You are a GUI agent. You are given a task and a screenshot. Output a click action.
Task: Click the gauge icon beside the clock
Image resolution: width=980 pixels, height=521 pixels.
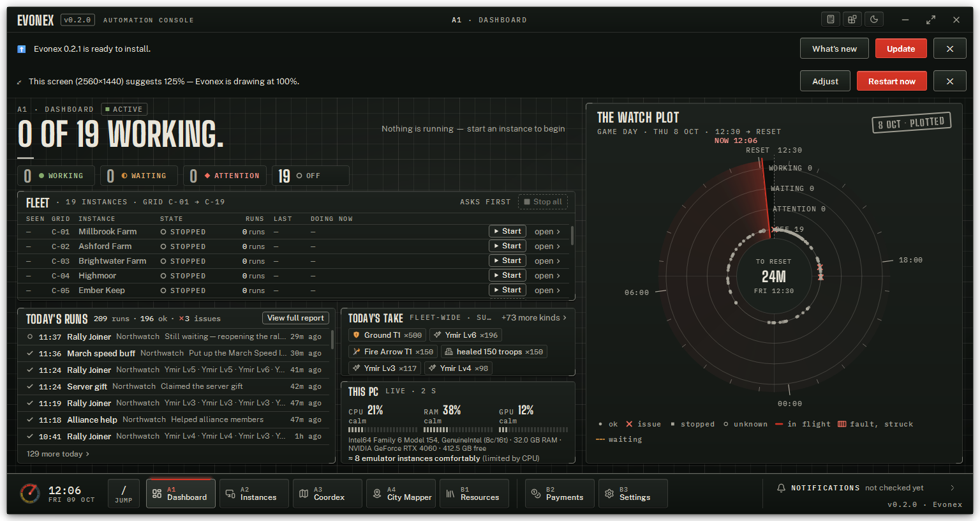pyautogui.click(x=30, y=494)
